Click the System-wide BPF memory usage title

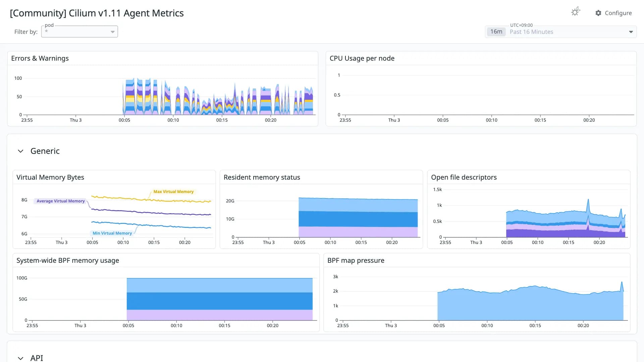pyautogui.click(x=68, y=260)
